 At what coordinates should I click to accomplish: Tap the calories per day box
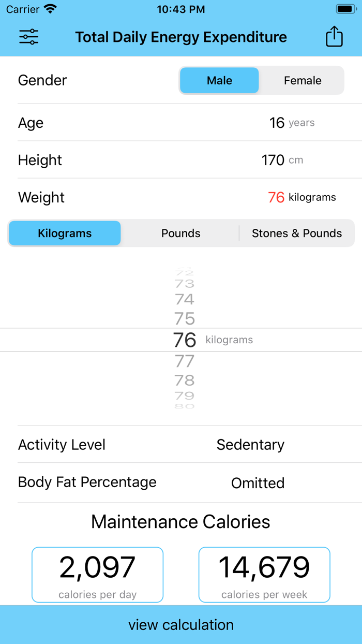[x=97, y=575]
